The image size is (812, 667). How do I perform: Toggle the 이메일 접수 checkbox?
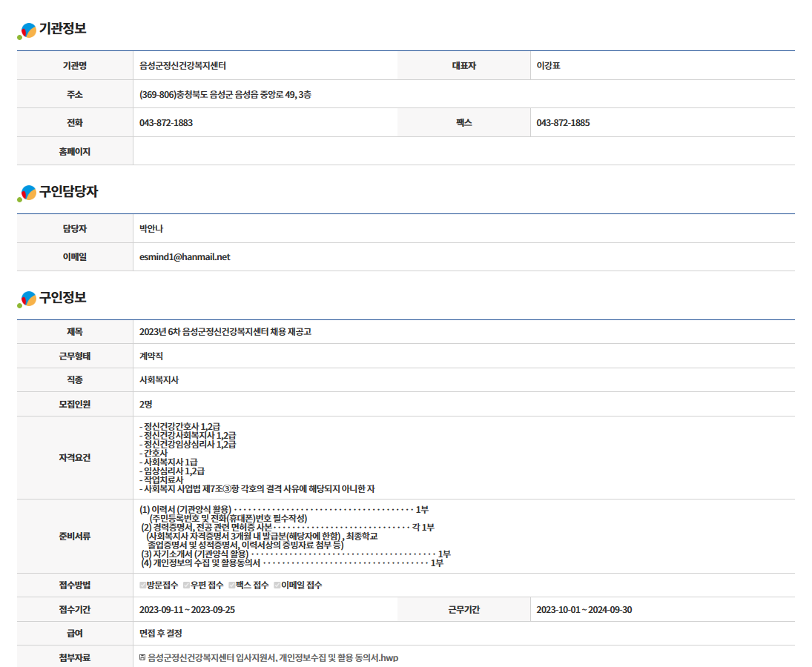click(277, 585)
